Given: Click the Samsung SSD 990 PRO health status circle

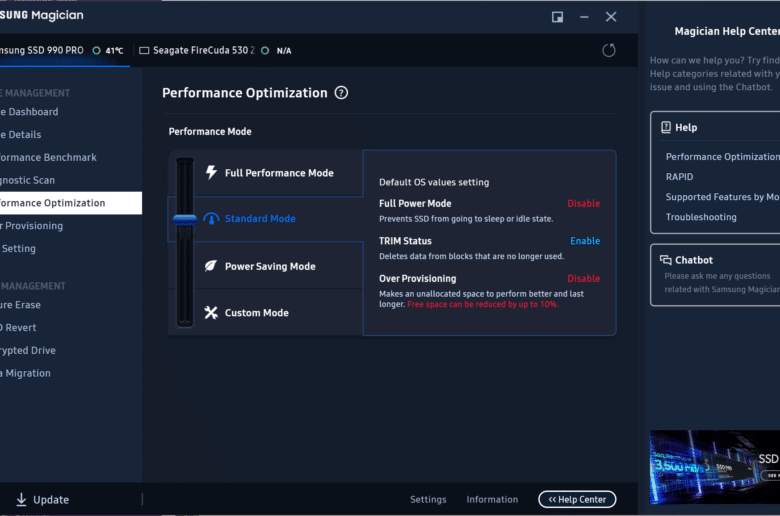Looking at the screenshot, I should pyautogui.click(x=97, y=50).
